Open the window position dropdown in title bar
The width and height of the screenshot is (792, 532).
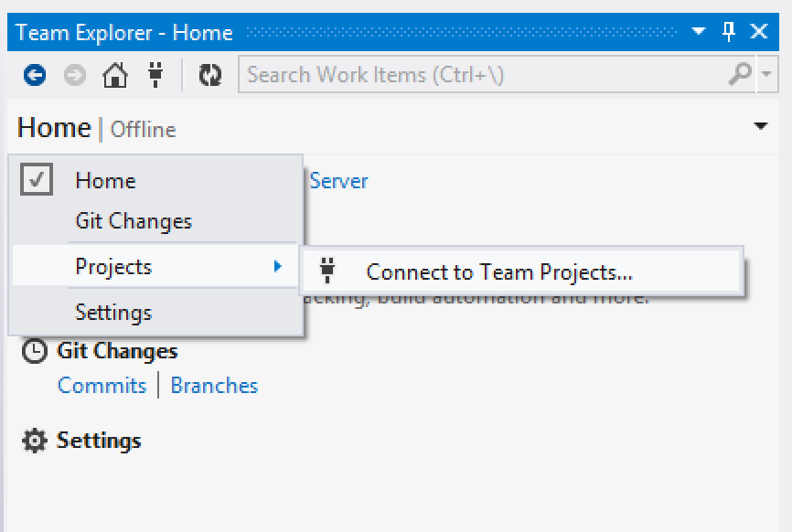click(698, 31)
